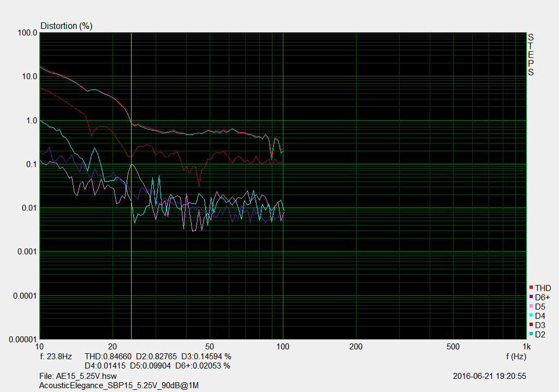Screen dimensions: 559x392
Task: Click the red THD legend swatch
Action: 531,288
